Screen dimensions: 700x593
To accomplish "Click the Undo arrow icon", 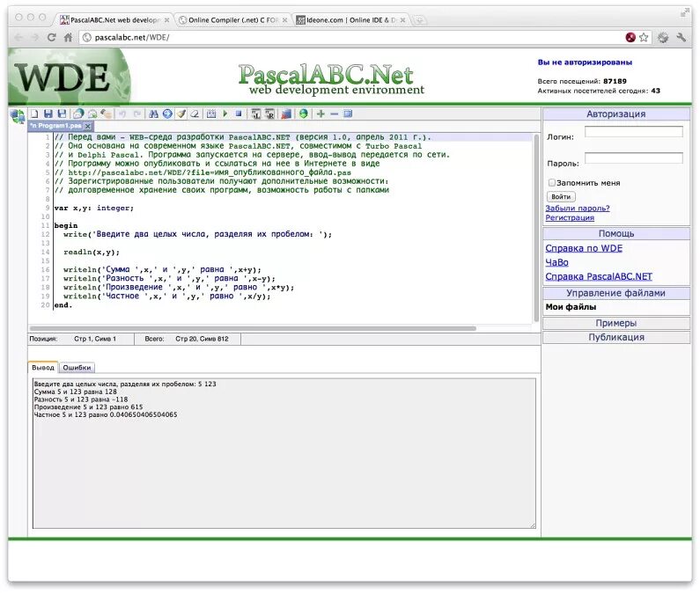I will click(122, 113).
